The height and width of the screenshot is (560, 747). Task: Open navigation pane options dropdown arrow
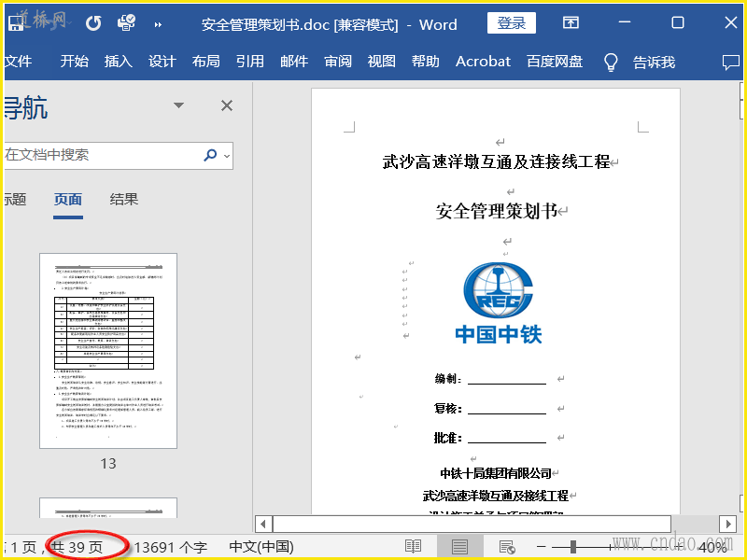178,105
